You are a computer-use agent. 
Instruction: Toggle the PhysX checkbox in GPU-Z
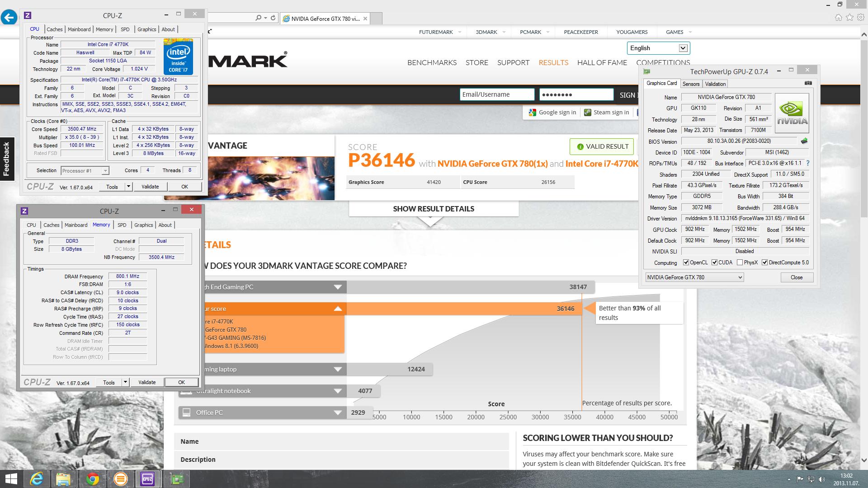[x=740, y=263]
